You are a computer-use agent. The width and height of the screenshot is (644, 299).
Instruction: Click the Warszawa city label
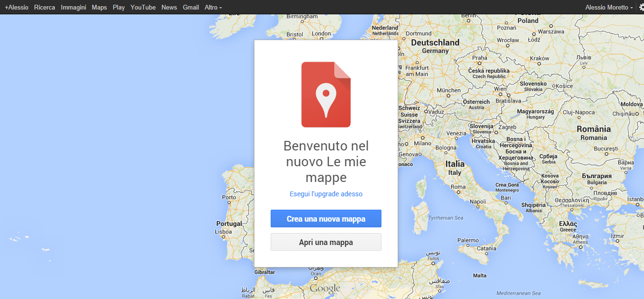(x=550, y=32)
